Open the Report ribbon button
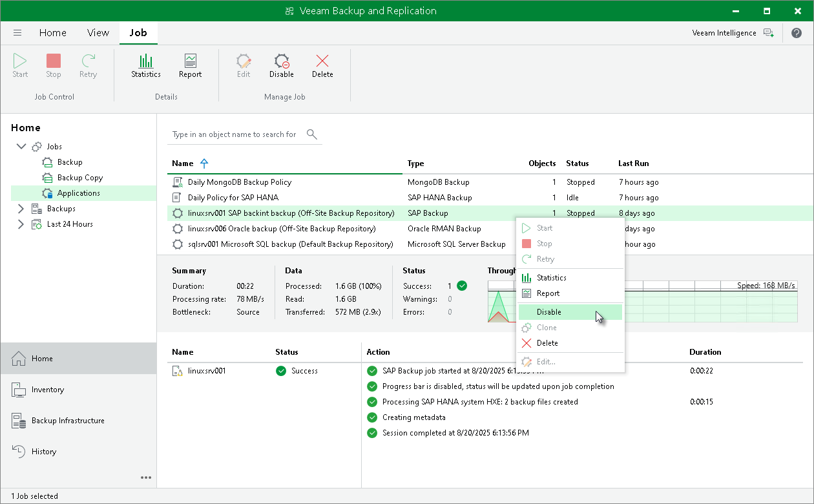 click(x=190, y=66)
